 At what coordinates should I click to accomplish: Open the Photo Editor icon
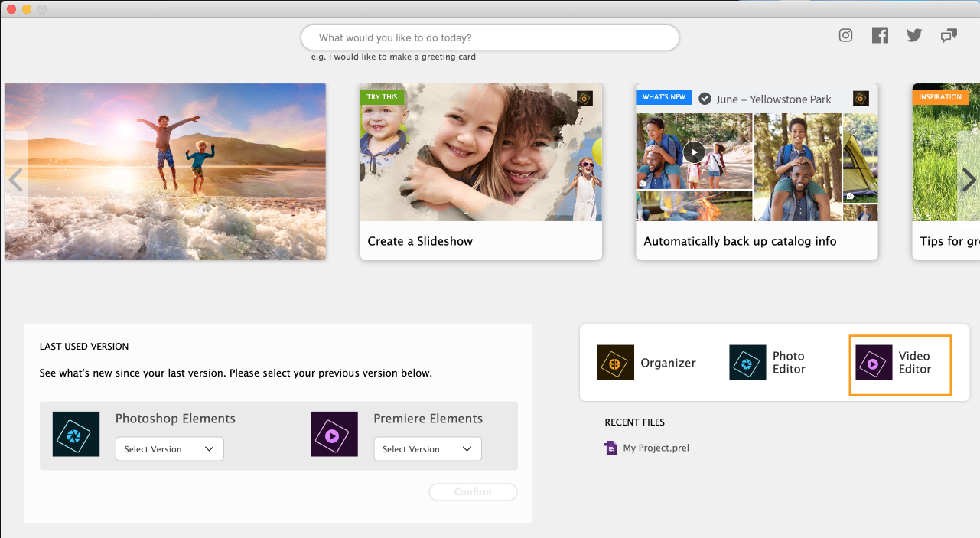[747, 362]
